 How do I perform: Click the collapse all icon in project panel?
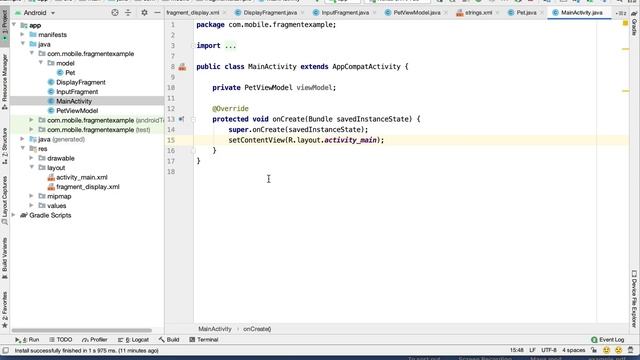point(128,13)
